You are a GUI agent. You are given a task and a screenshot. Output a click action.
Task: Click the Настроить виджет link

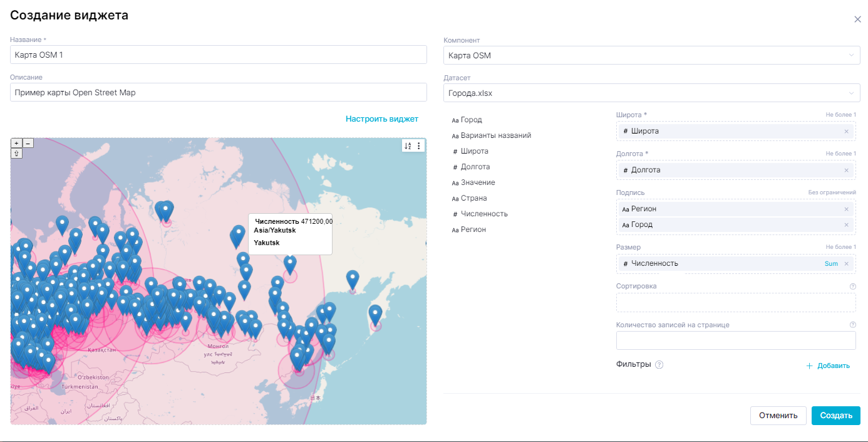pos(381,118)
